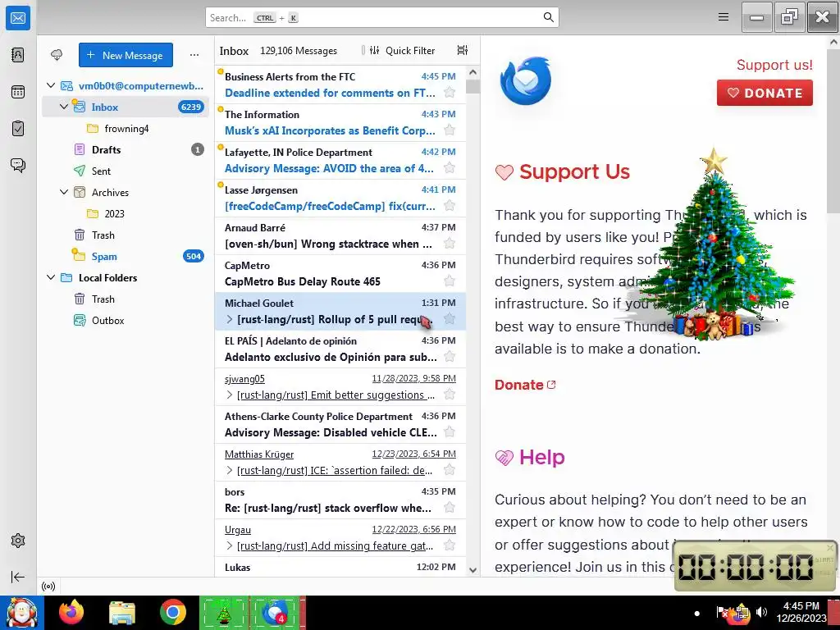
Task: Star the Athens-Clarke County Police message
Action: 450,432
